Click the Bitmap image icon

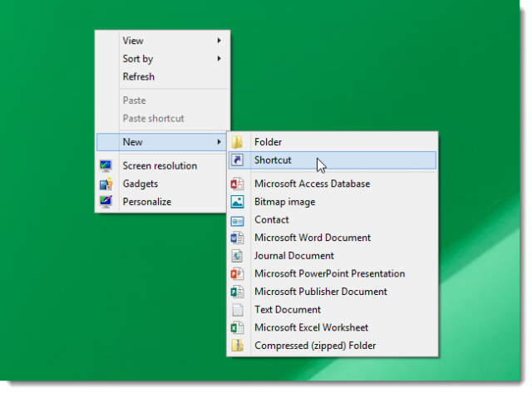tap(238, 202)
